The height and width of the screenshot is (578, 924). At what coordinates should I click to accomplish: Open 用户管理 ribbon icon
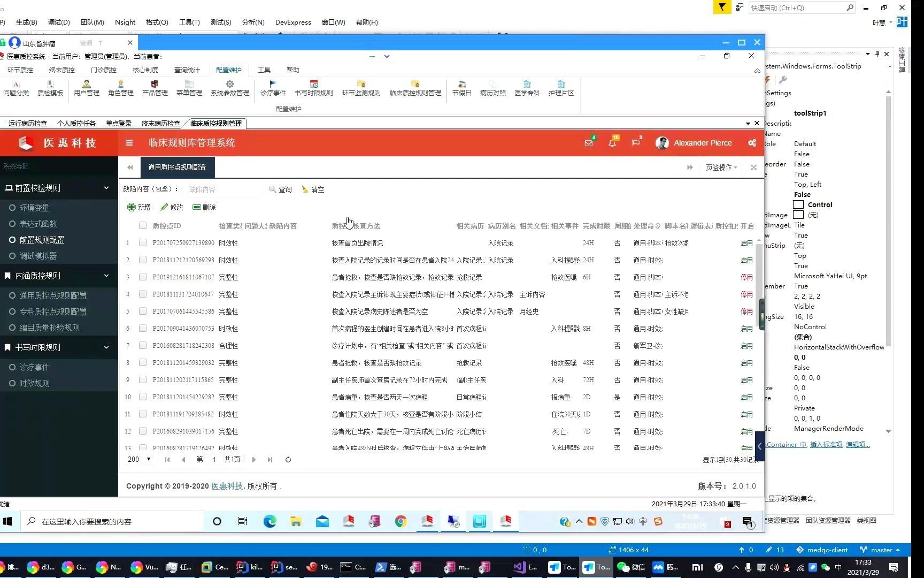(87, 88)
